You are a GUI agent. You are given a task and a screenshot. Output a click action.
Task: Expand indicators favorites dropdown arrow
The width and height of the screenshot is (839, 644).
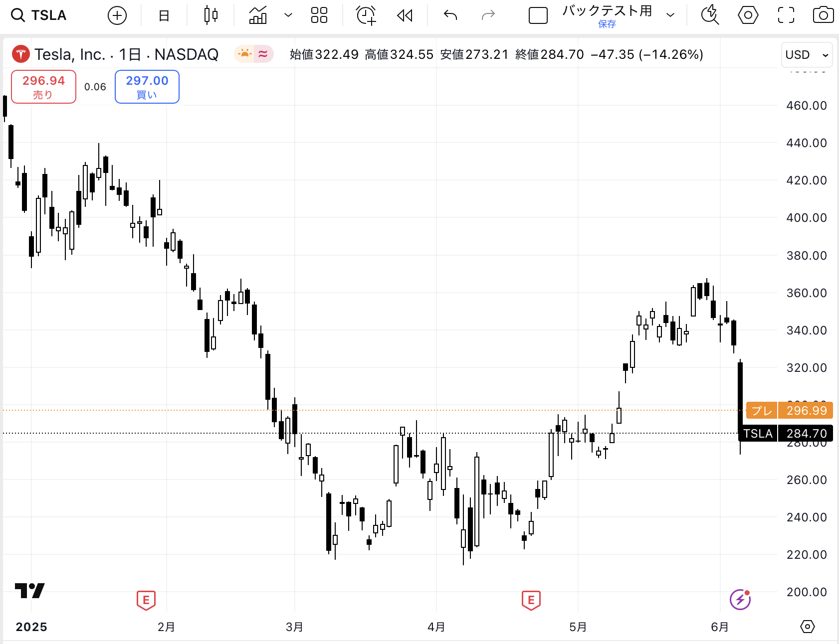click(x=288, y=15)
